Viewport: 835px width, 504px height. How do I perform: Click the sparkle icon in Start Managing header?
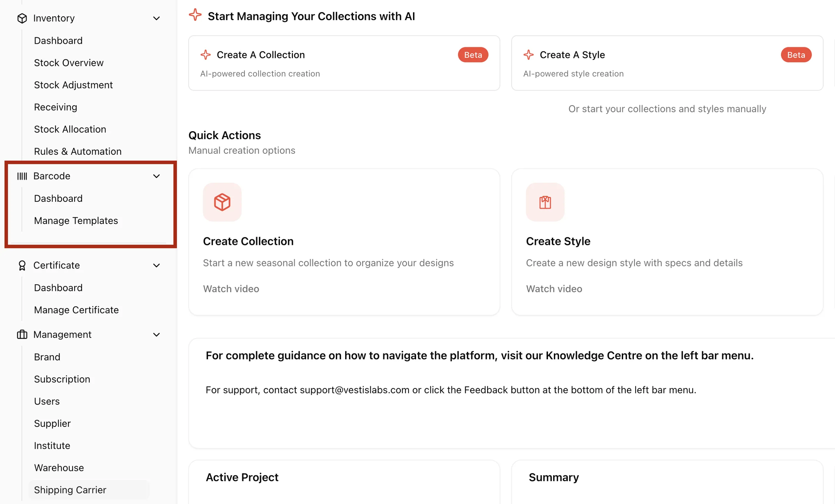point(195,15)
